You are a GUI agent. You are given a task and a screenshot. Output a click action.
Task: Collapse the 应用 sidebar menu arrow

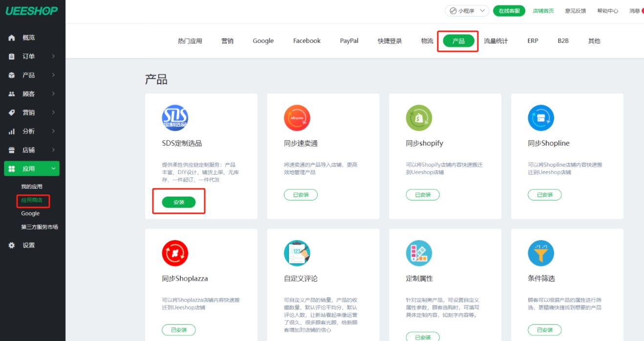point(53,169)
